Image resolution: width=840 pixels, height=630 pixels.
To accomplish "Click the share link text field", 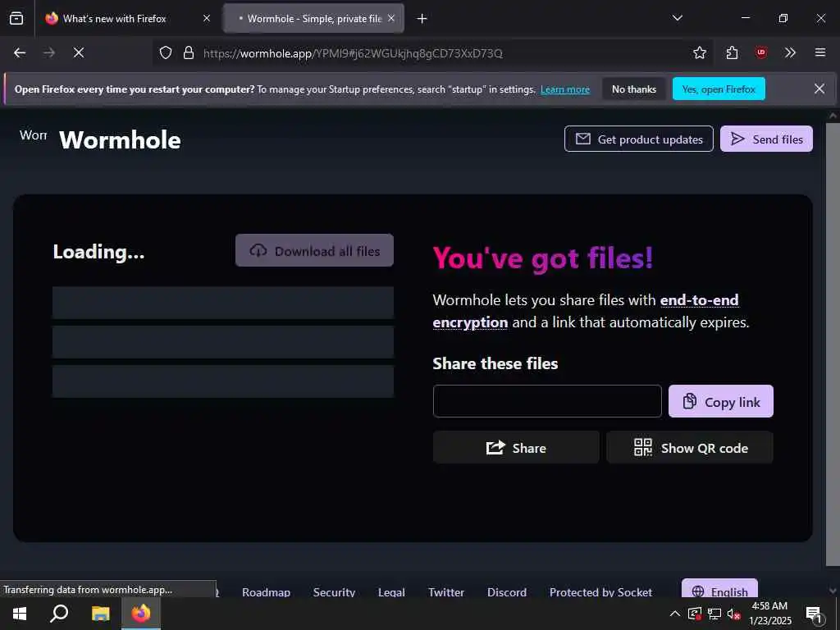I will pos(547,401).
